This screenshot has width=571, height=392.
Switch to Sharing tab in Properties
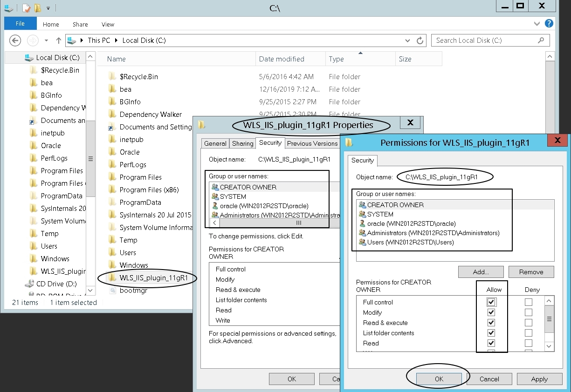242,143
